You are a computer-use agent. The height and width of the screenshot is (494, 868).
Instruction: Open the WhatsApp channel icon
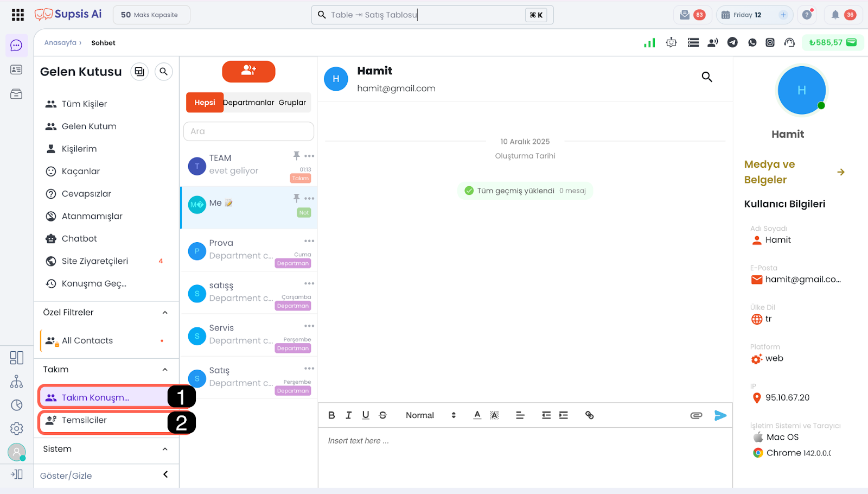coord(752,42)
